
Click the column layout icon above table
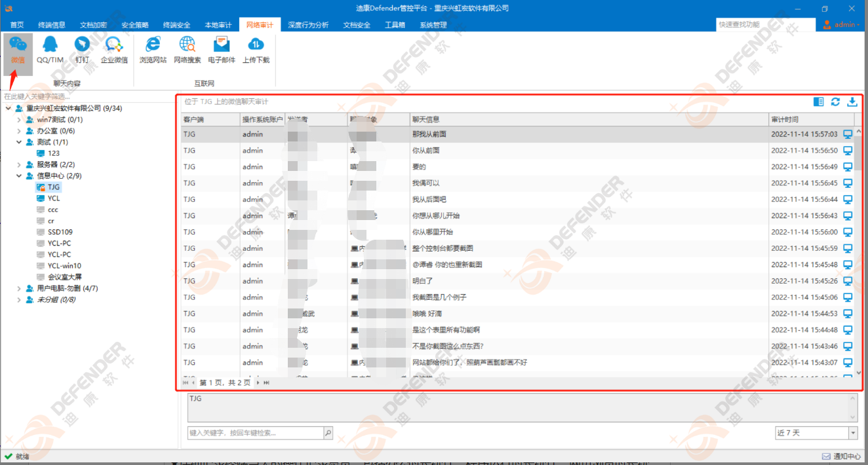[x=818, y=102]
